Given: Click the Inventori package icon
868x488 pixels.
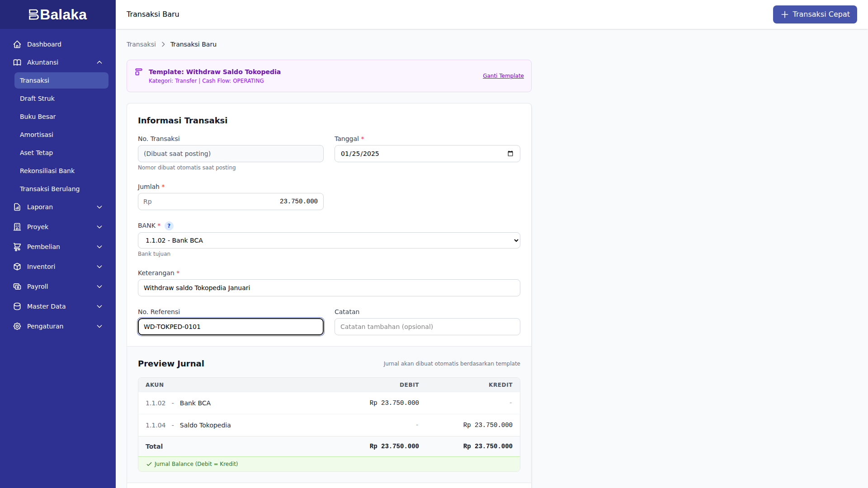Looking at the screenshot, I should tap(17, 267).
